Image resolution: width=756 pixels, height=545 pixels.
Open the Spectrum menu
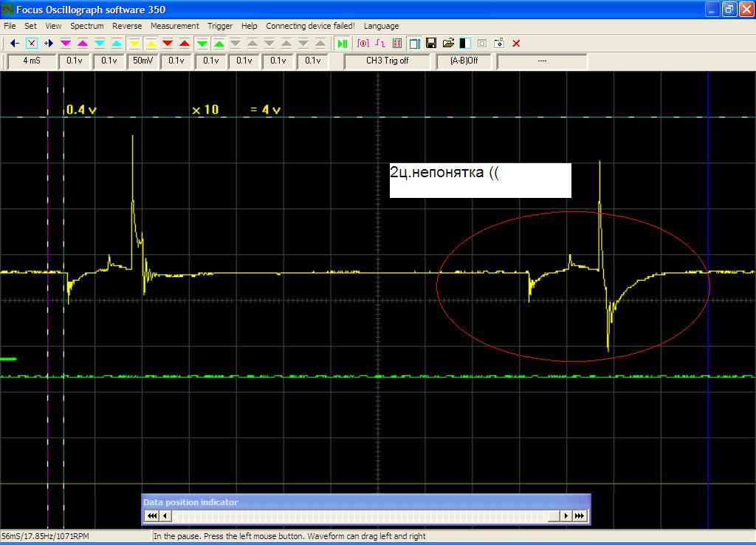point(87,26)
